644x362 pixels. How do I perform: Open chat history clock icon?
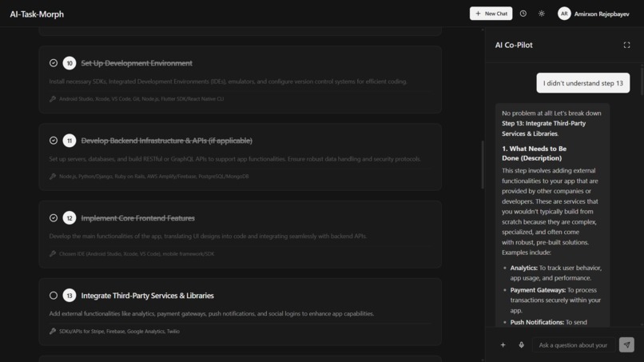pyautogui.click(x=523, y=14)
